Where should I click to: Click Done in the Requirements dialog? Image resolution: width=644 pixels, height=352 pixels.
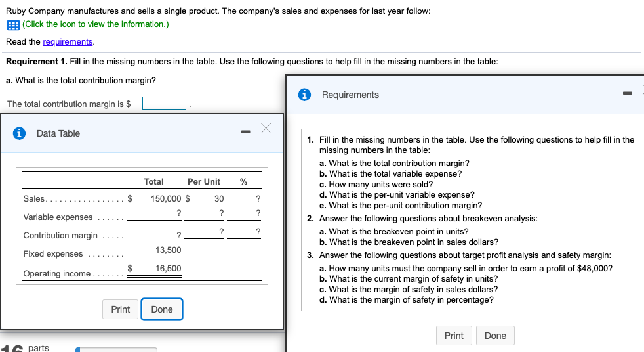[495, 336]
